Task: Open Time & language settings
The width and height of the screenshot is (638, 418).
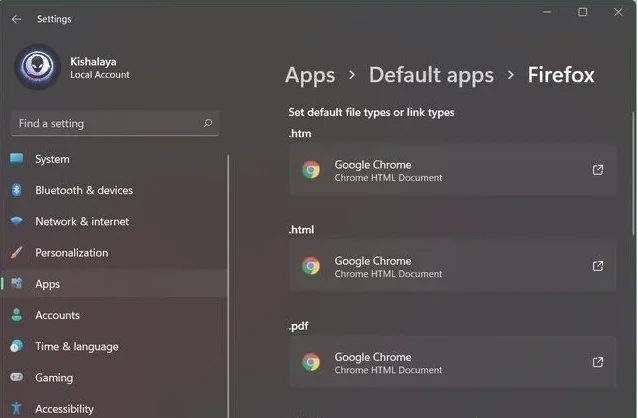Action: [76, 346]
